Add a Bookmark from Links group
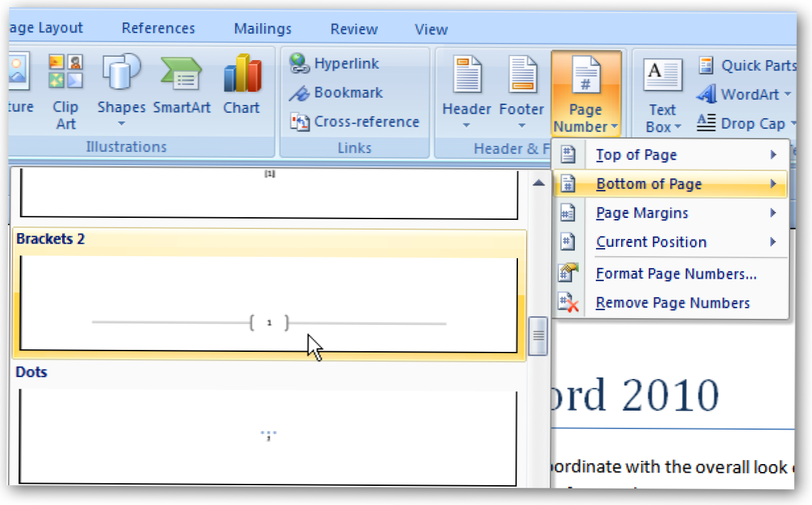Image resolution: width=812 pixels, height=505 pixels. pos(336,93)
